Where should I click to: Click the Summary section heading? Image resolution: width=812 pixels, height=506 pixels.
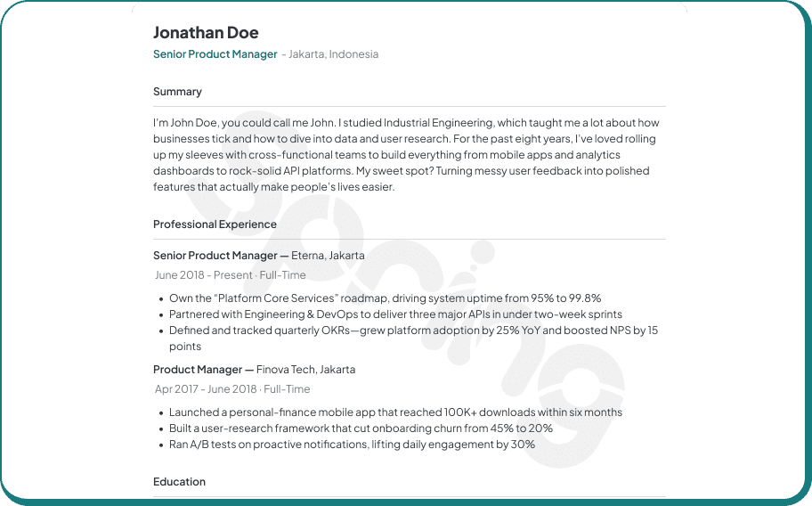(177, 92)
